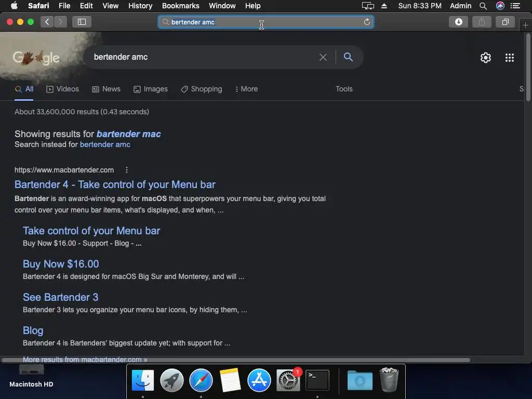Open the Help menu
Screen dimensions: 532x399
253,6
